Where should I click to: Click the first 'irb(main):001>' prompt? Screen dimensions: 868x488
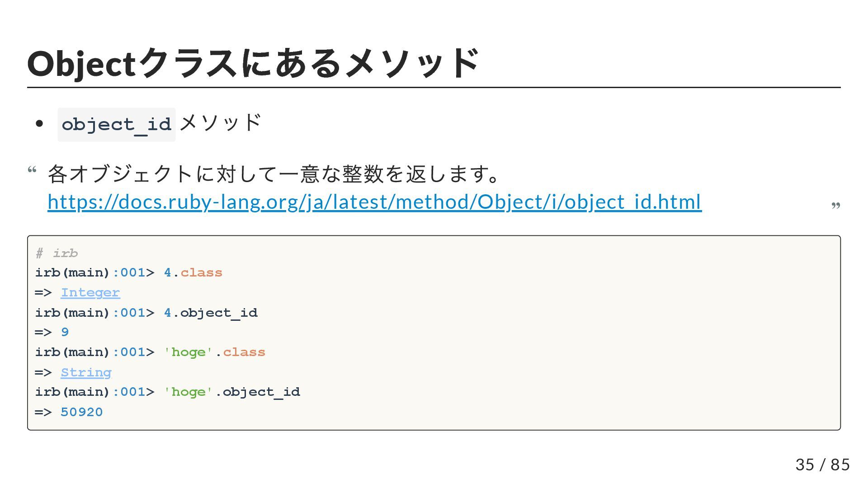[x=94, y=273]
